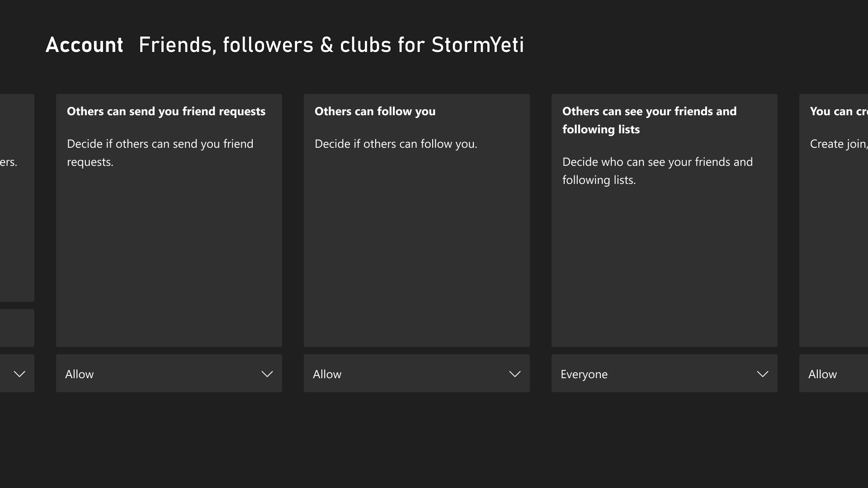868x488 pixels.
Task: Open the 'Others can follow you' Allow dropdown
Action: click(x=416, y=374)
